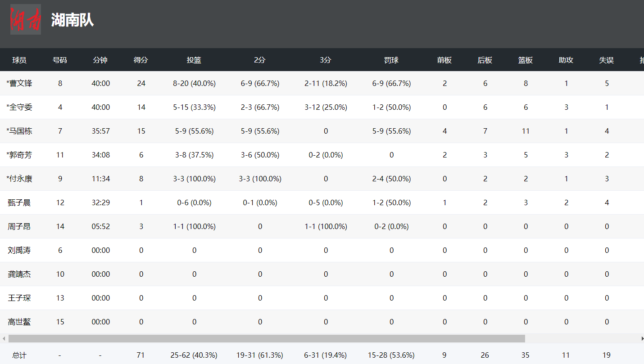Click the right scrollbar arrow
The width and height of the screenshot is (644, 364).
coord(641,338)
